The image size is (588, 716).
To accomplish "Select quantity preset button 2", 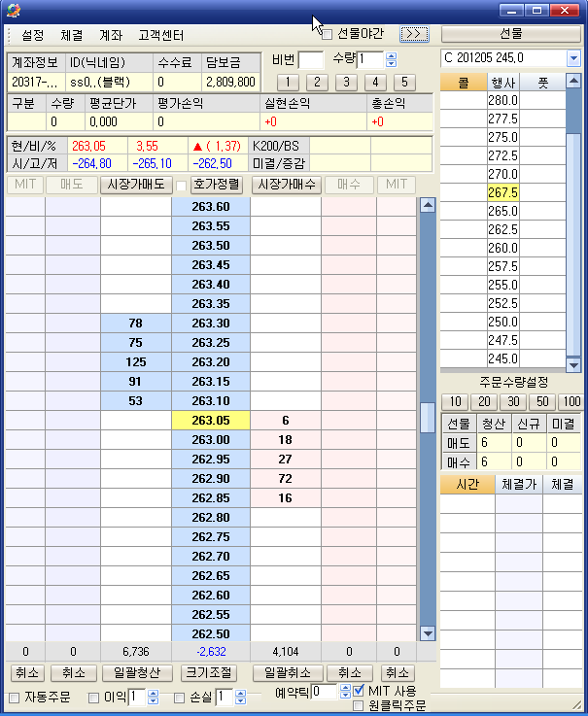I will click(317, 83).
